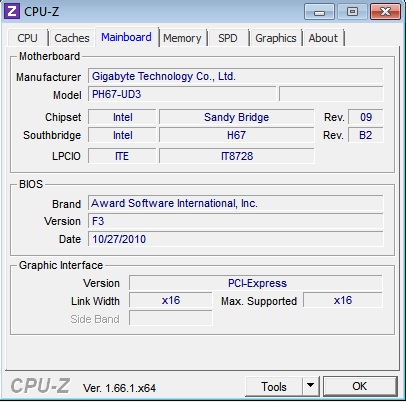The height and width of the screenshot is (402, 406).
Task: Select the BIOS version F3 field
Action: coord(235,221)
